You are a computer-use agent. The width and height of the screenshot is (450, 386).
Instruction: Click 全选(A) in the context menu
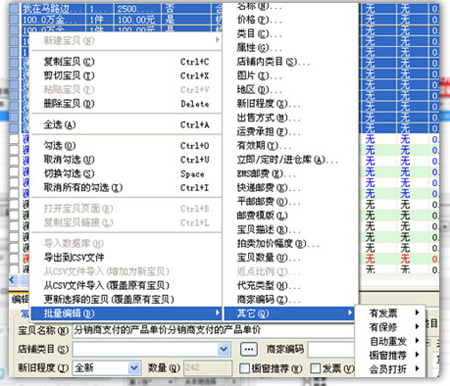[x=126, y=125]
